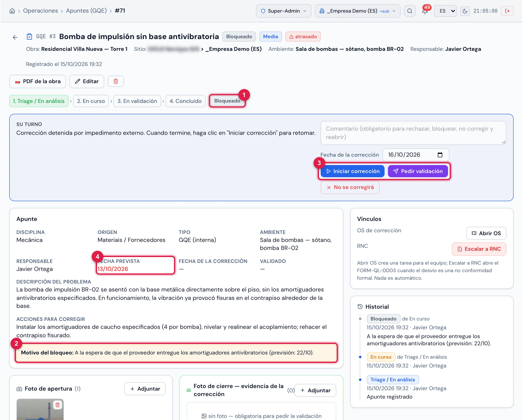Toggle dark mode moon icon

click(x=465, y=11)
